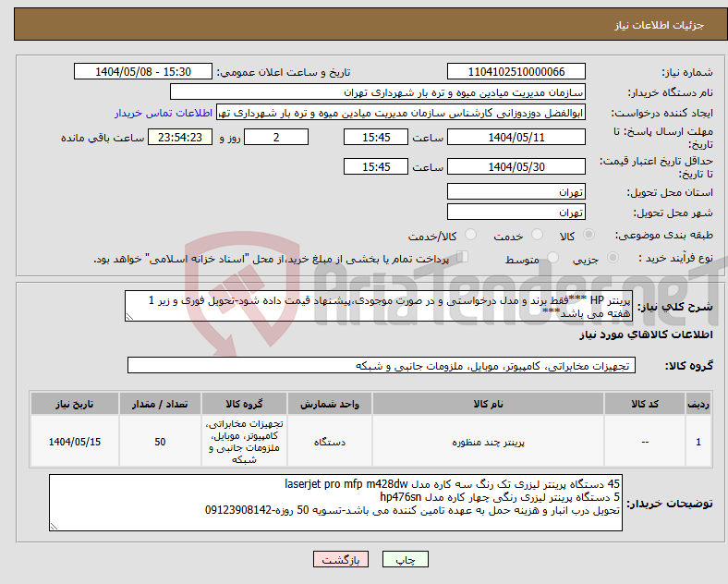Viewport: 728px width, 584px height.
Task: Click the request creator field ابوالفضل دوزدوزانی
Action: (x=401, y=113)
